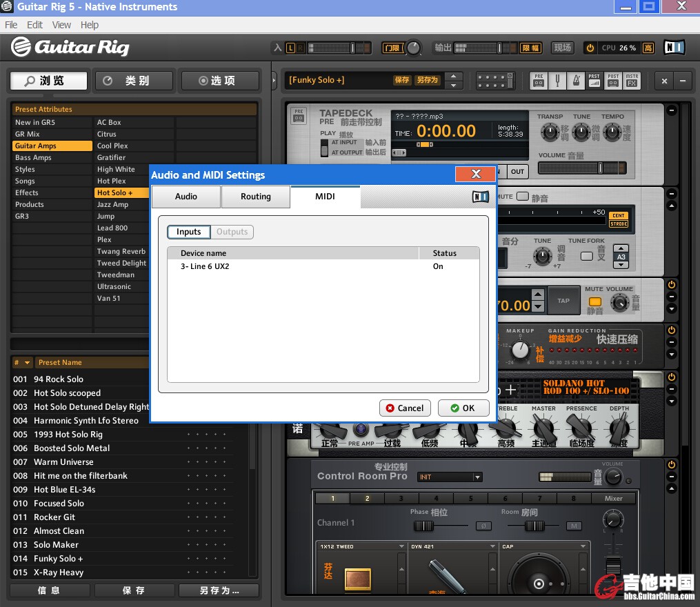This screenshot has height=607, width=700.
Task: Show the POST tapedeck via toolbar icon
Action: click(x=613, y=81)
